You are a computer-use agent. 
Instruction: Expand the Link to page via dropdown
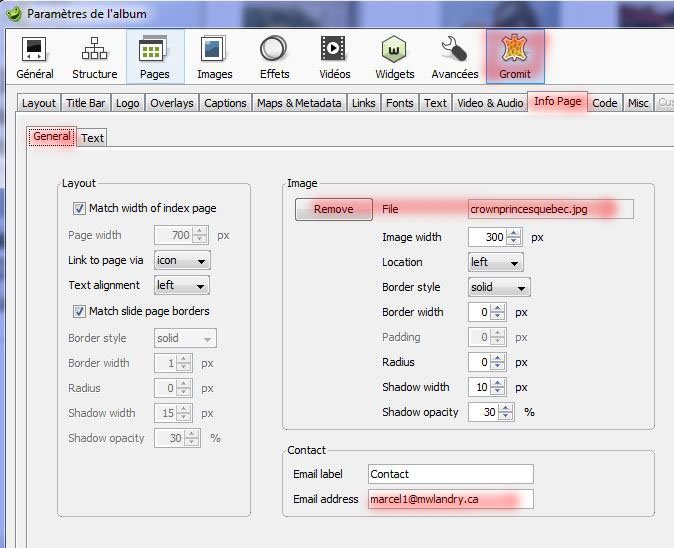pyautogui.click(x=182, y=260)
